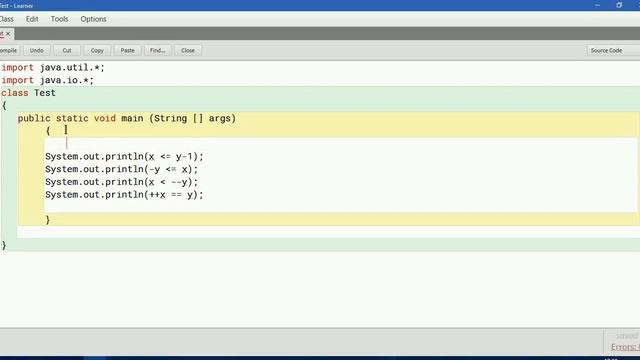Click the 'public static void main' line
This screenshot has width=640, height=360.
coord(127,118)
